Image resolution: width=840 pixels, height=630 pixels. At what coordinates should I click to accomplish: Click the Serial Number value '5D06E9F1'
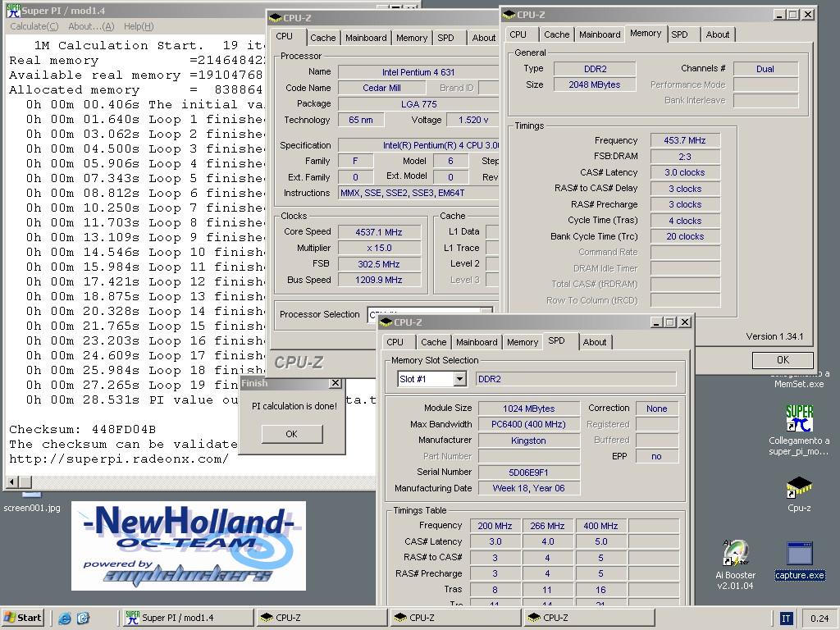(529, 472)
